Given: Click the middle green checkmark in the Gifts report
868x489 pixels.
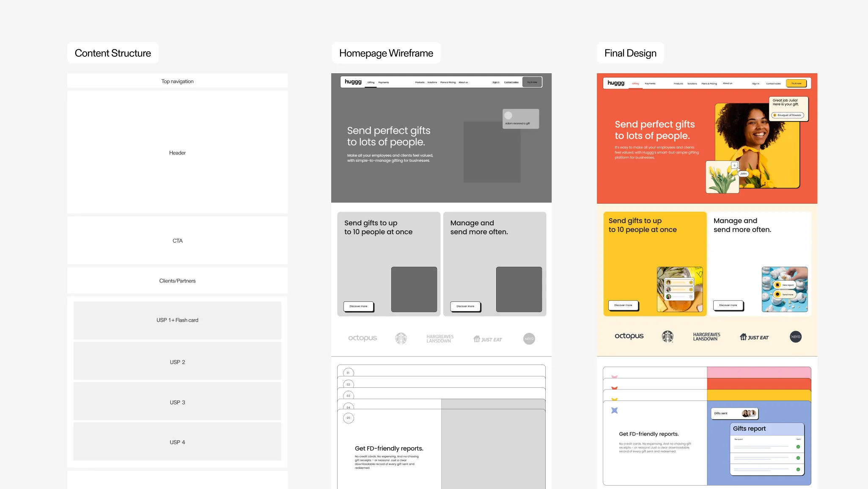Looking at the screenshot, I should [x=798, y=458].
